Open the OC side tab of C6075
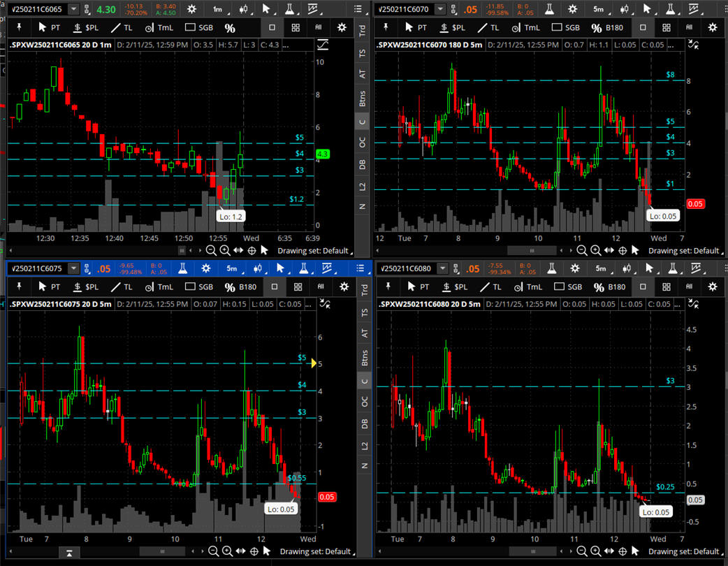The height and width of the screenshot is (566, 728). pyautogui.click(x=365, y=401)
